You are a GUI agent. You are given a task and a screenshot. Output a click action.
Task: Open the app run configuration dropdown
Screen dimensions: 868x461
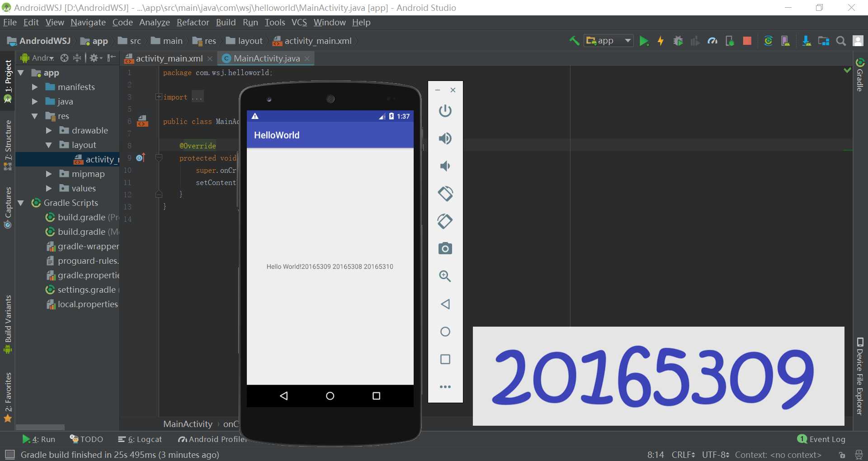[x=609, y=41]
